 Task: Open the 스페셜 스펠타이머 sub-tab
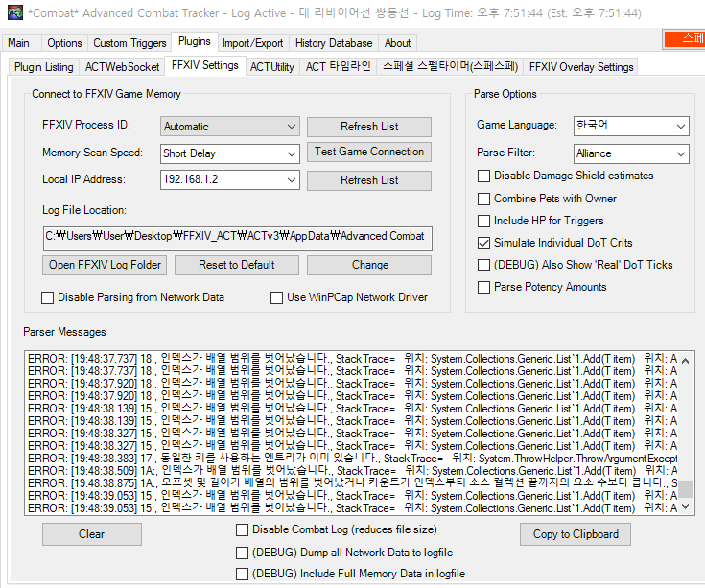450,67
